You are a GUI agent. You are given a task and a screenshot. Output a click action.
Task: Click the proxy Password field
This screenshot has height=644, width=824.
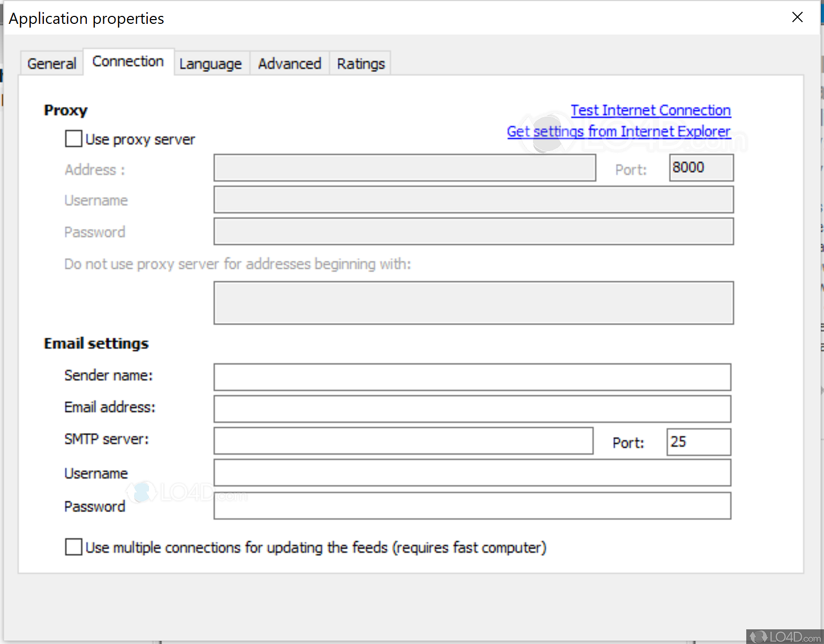(x=473, y=232)
